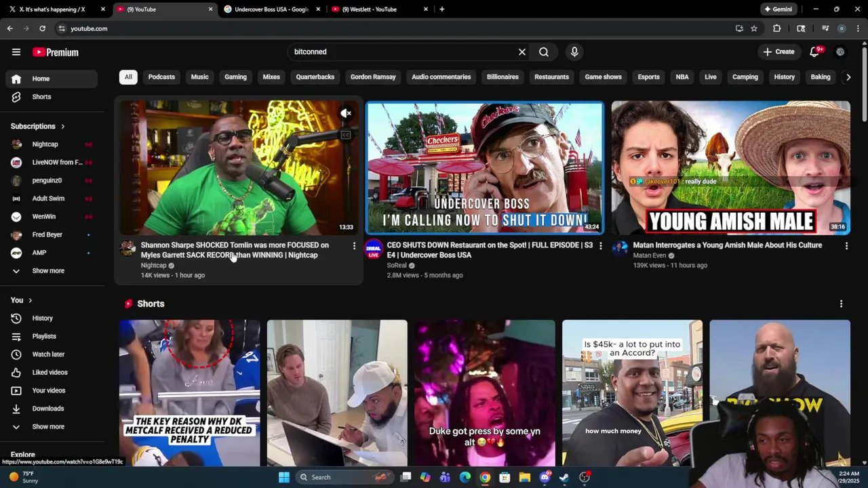Open the penguinz0 subscription channel

(52, 180)
